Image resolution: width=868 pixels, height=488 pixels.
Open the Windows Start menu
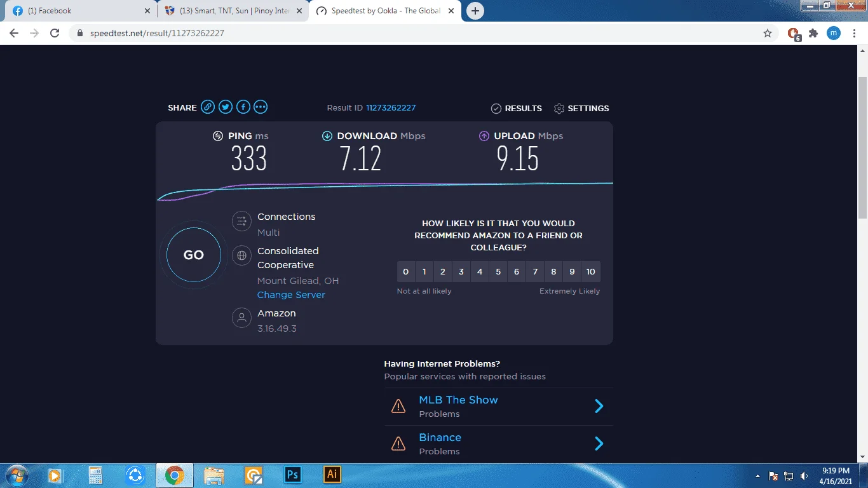click(15, 475)
